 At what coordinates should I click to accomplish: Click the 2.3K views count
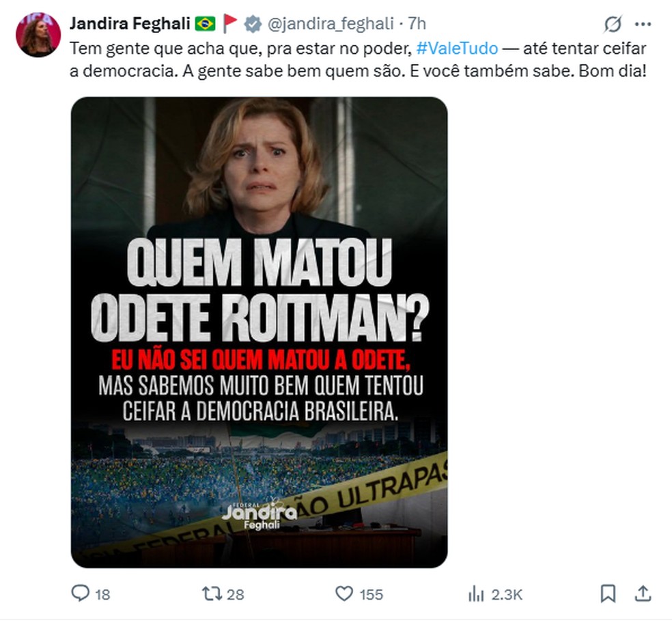tap(507, 594)
